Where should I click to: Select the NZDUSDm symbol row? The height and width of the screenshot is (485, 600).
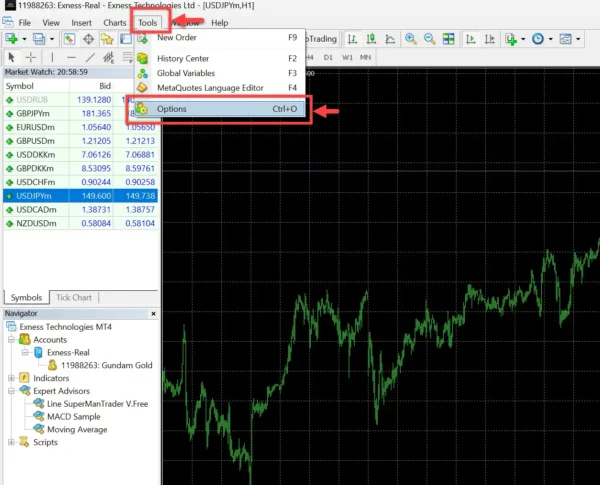coord(80,223)
